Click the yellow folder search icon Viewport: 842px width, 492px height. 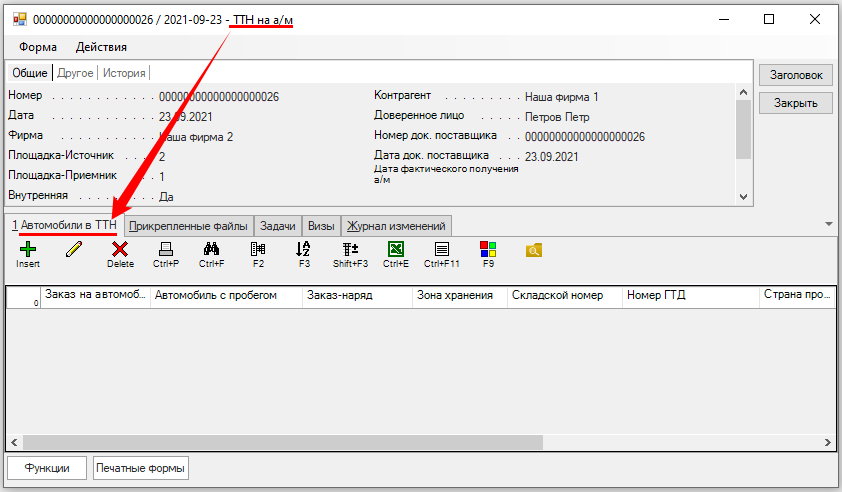click(x=534, y=250)
